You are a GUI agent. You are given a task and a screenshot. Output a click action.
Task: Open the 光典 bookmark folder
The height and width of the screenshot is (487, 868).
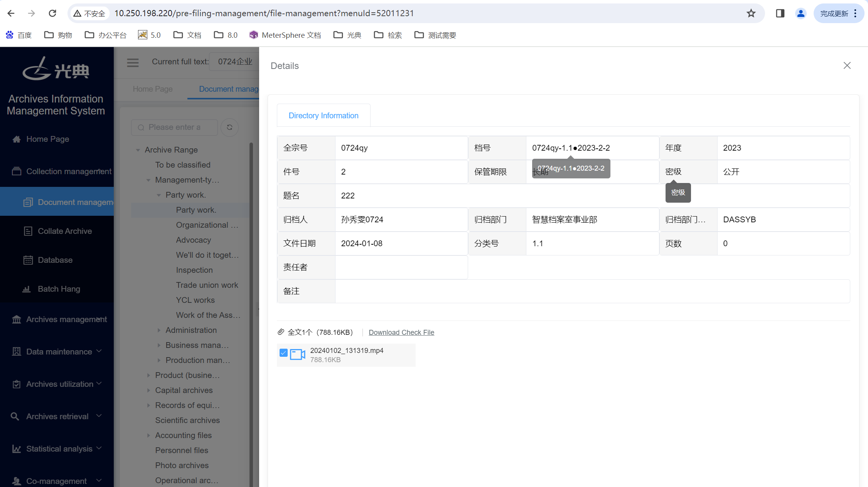[x=347, y=35]
